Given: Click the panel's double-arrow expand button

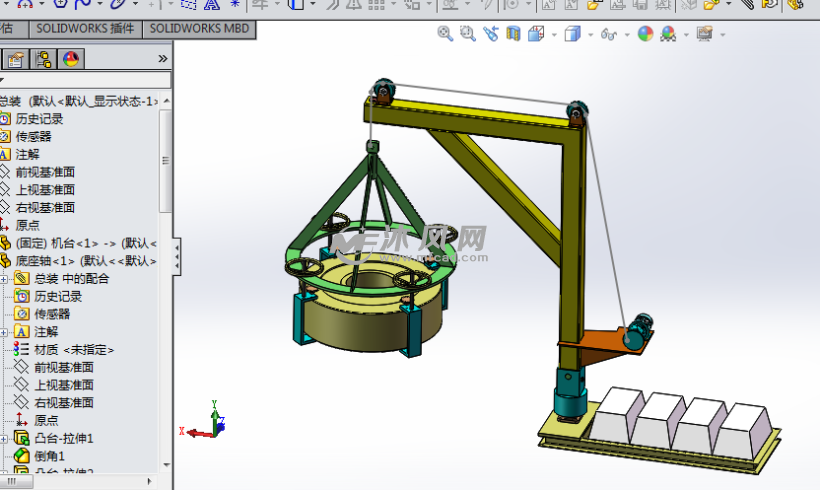Looking at the screenshot, I should pyautogui.click(x=163, y=59).
